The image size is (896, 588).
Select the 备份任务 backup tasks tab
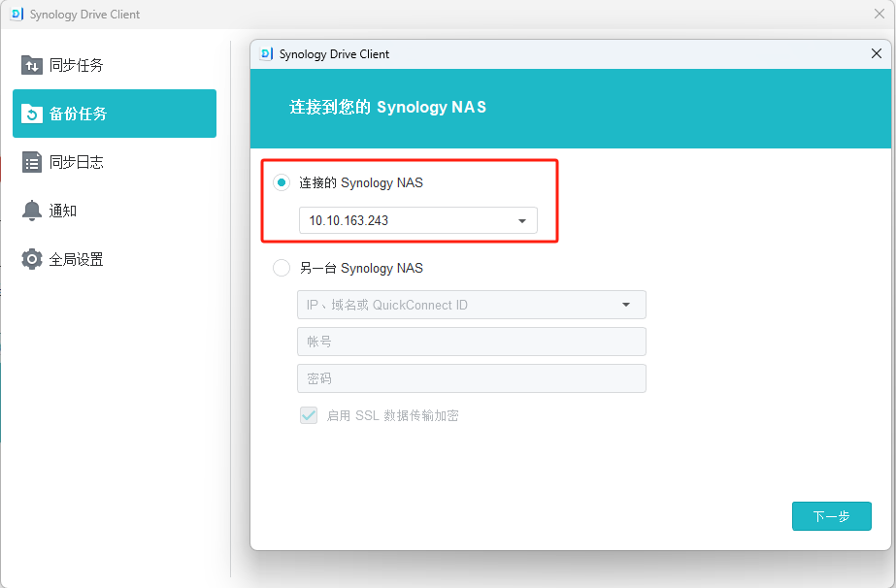115,114
